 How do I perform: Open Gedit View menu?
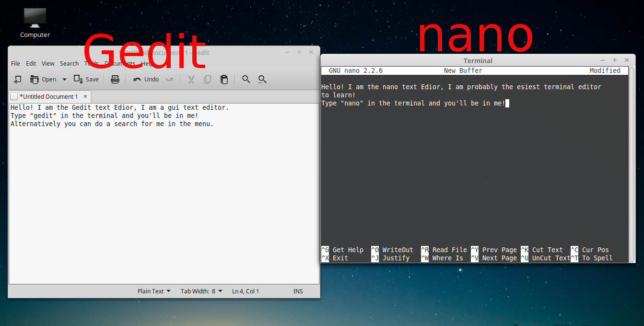point(48,63)
